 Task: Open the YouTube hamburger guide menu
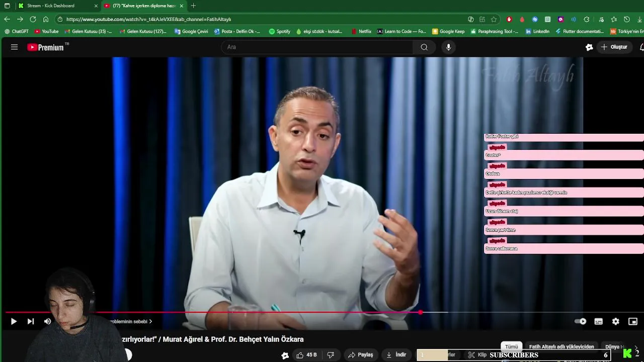coord(14,47)
